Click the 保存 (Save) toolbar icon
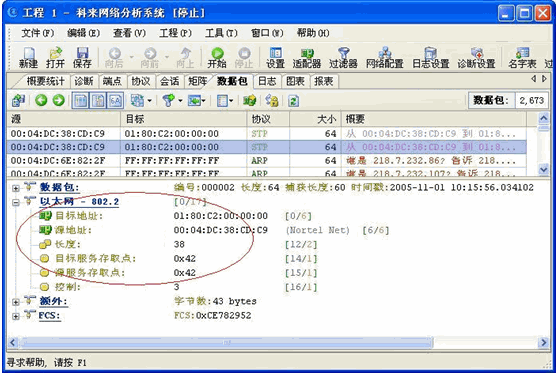The height and width of the screenshot is (373, 556). [82, 57]
